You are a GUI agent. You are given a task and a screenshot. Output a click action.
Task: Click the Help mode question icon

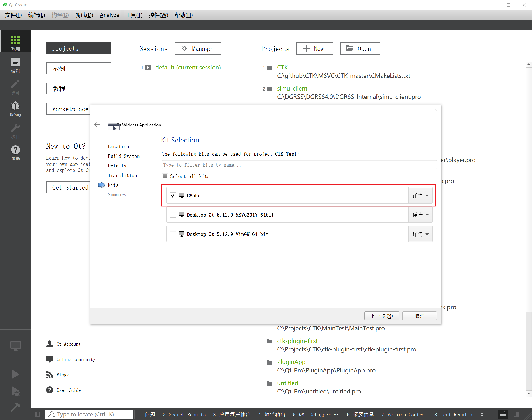[x=15, y=153]
